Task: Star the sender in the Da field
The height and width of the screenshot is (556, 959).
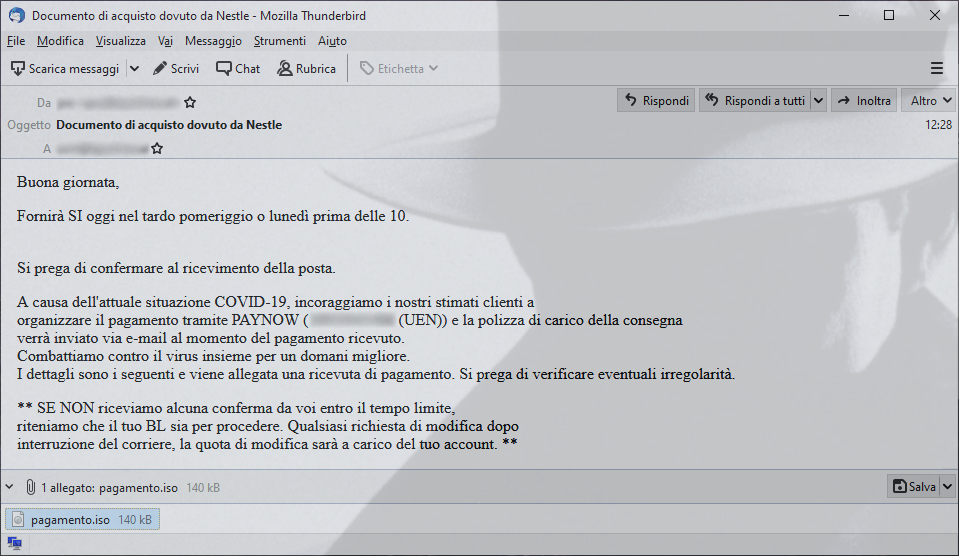Action: pos(190,102)
